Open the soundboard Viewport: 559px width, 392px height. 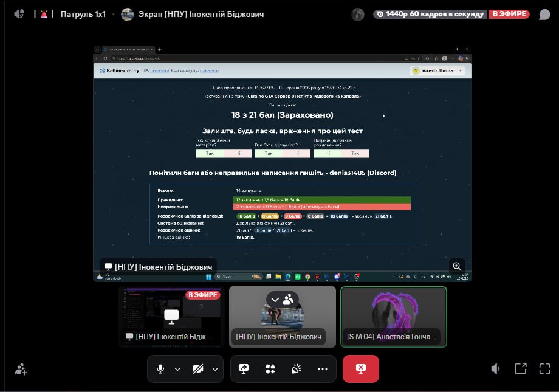click(297, 369)
